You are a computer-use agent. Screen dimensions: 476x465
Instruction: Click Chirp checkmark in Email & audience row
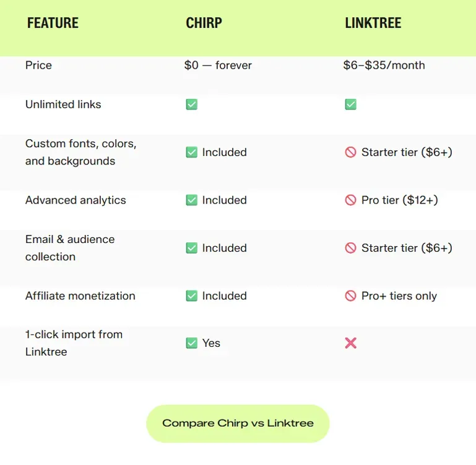[192, 248]
